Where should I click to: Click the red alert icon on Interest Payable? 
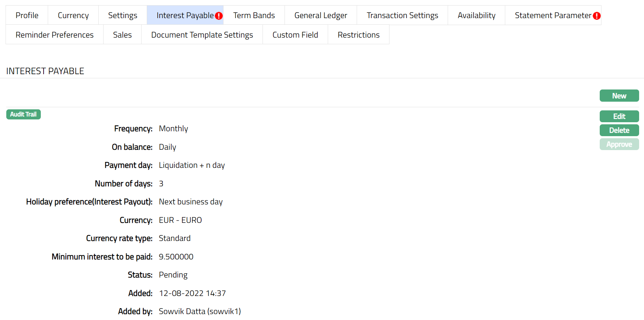pos(219,16)
